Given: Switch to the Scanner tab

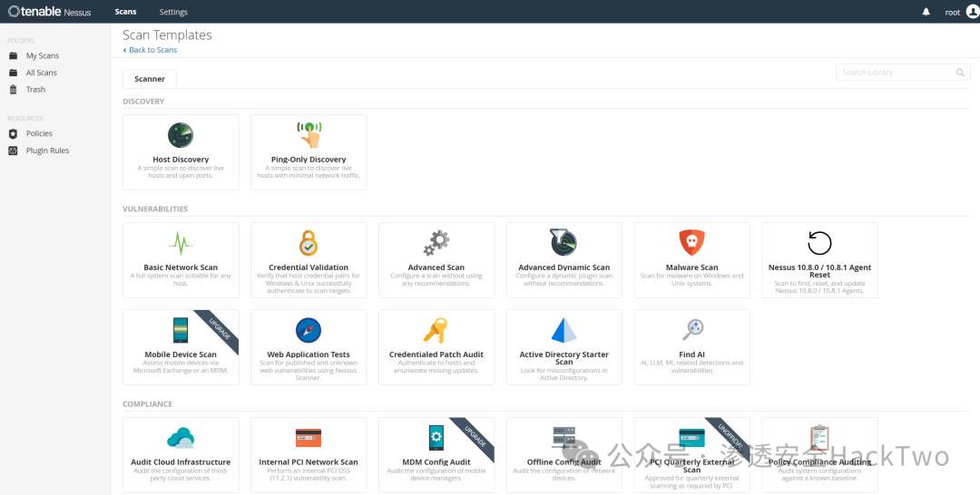Looking at the screenshot, I should click(150, 79).
